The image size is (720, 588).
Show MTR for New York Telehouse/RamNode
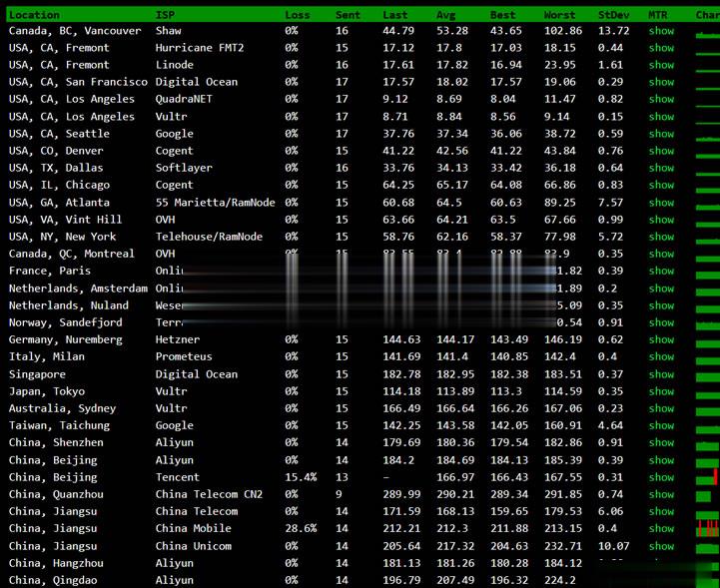[x=661, y=237]
